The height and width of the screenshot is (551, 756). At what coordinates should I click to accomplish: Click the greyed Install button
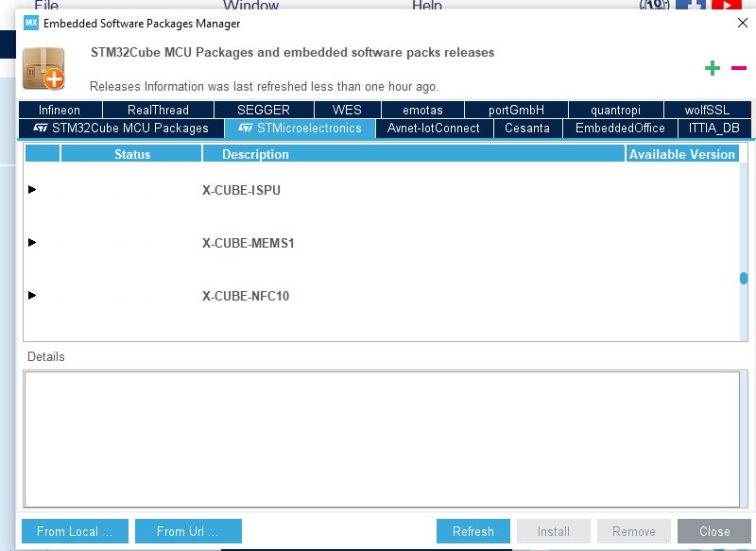click(x=554, y=531)
